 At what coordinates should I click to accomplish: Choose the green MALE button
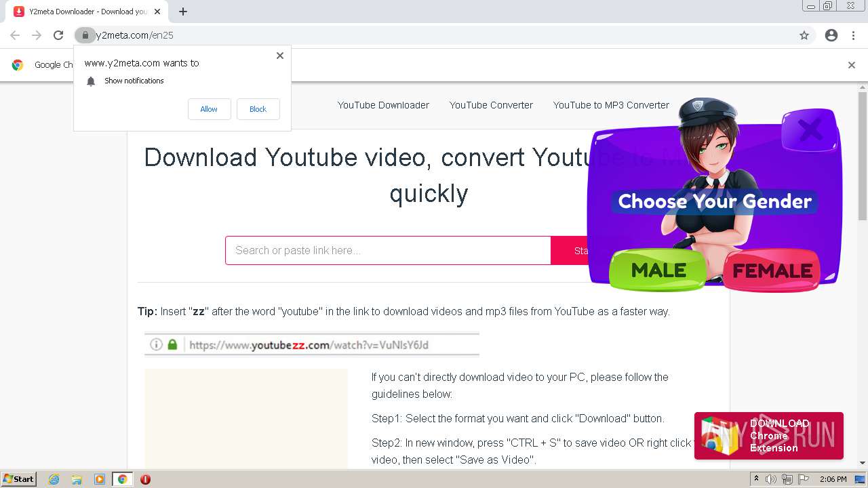tap(658, 270)
